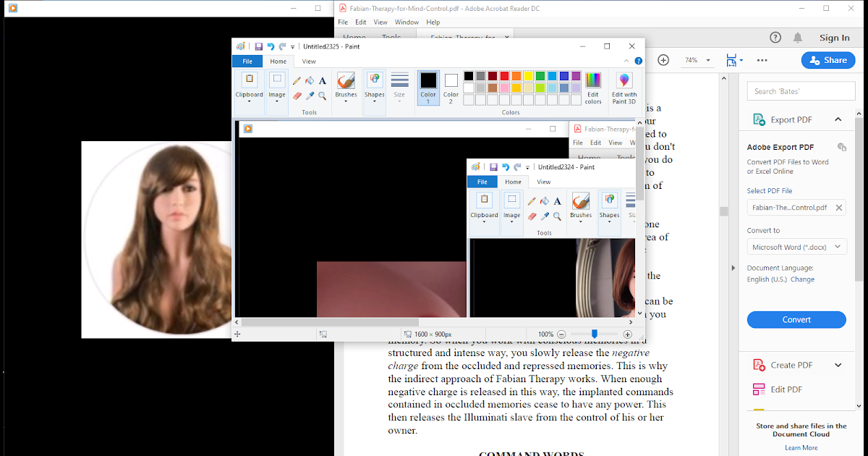The image size is (868, 456).
Task: Open the 74% zoom level dropdown
Action: tap(708, 61)
